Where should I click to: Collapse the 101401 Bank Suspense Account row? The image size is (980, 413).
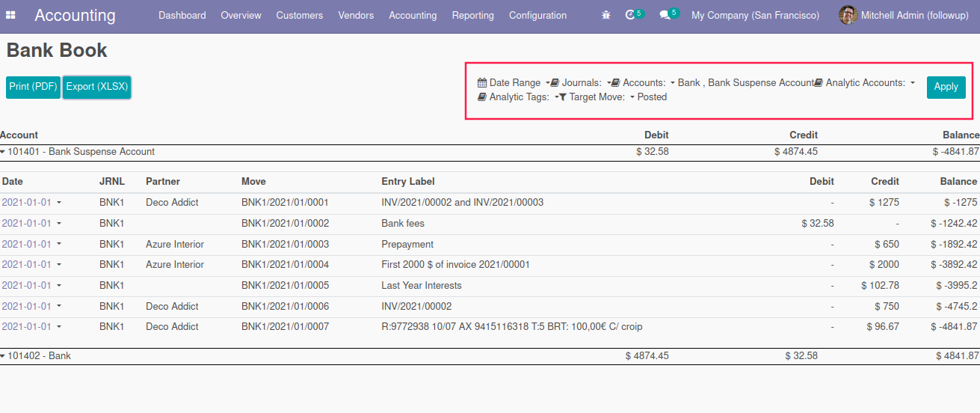coord(3,152)
